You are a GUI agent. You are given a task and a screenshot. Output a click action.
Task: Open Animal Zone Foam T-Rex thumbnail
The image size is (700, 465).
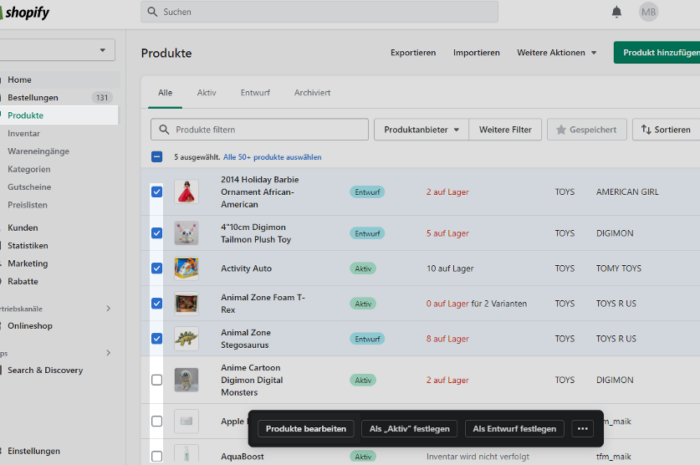186,303
